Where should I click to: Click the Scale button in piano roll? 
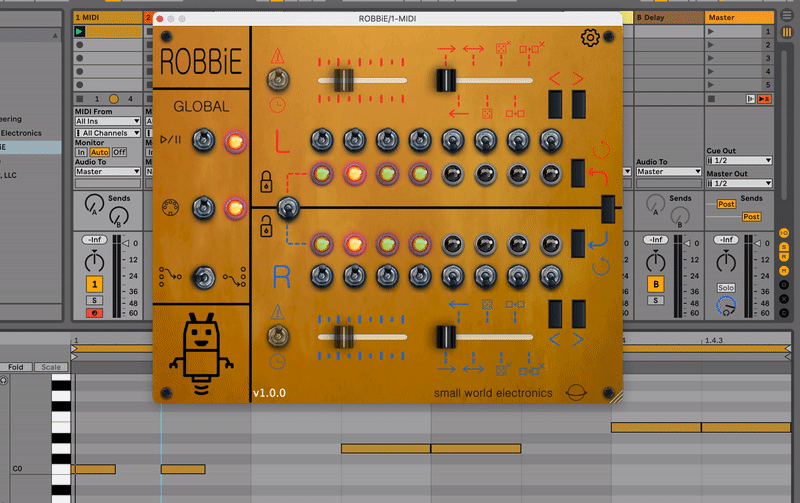click(x=51, y=367)
